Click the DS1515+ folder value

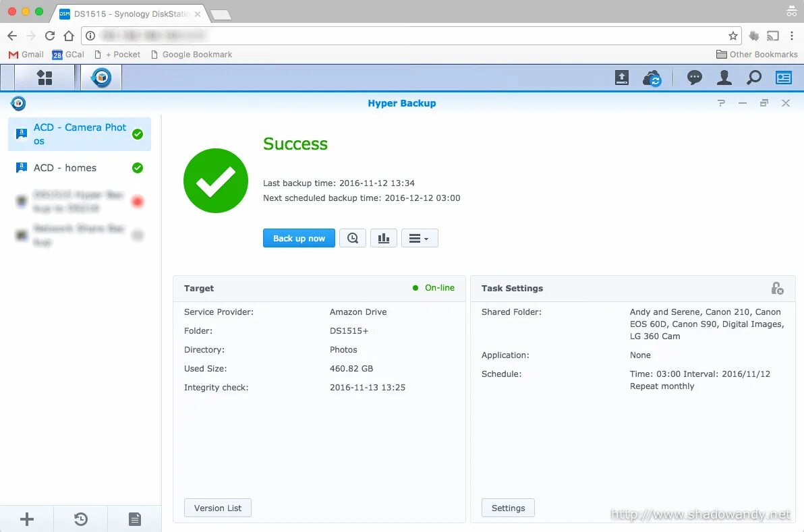pyautogui.click(x=349, y=330)
